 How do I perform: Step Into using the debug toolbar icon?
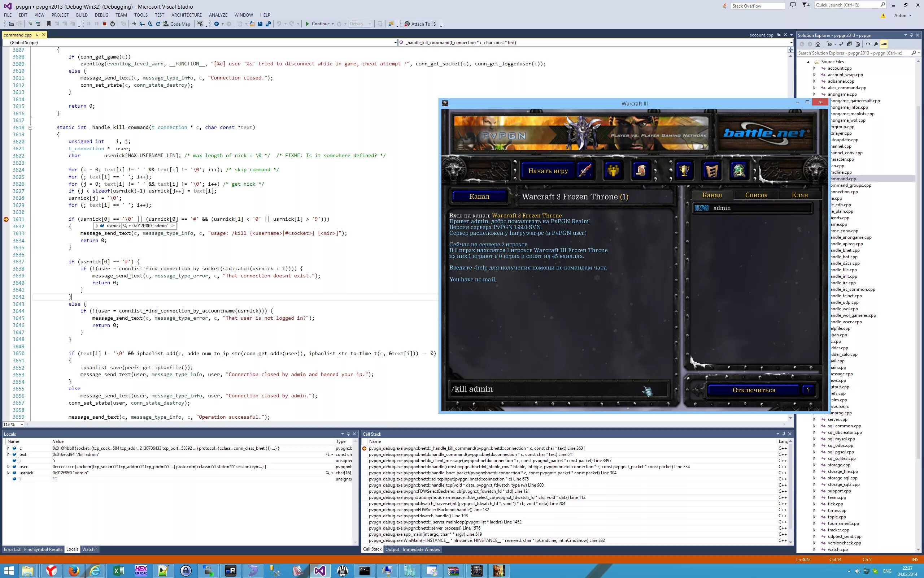(x=142, y=24)
